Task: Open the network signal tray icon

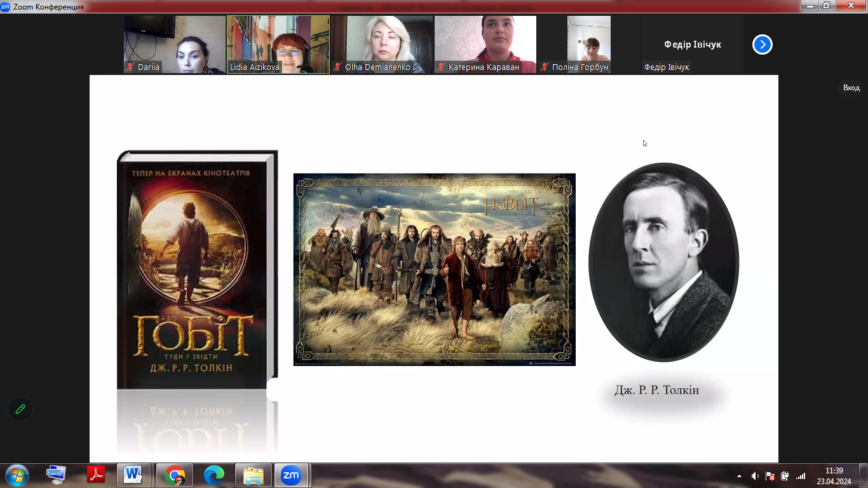Action: pyautogui.click(x=801, y=476)
